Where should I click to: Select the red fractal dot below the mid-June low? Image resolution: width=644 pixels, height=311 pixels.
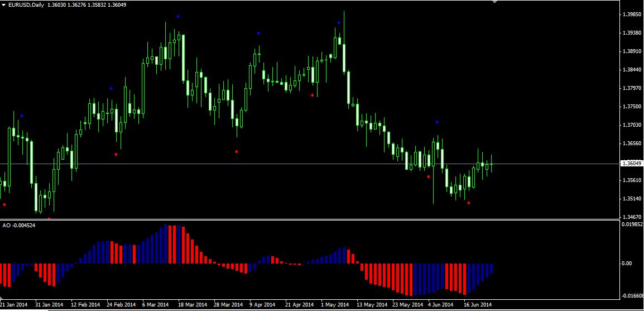point(469,203)
